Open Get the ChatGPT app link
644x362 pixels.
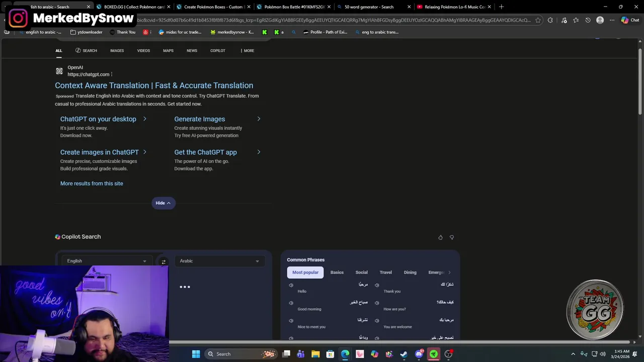point(205,152)
